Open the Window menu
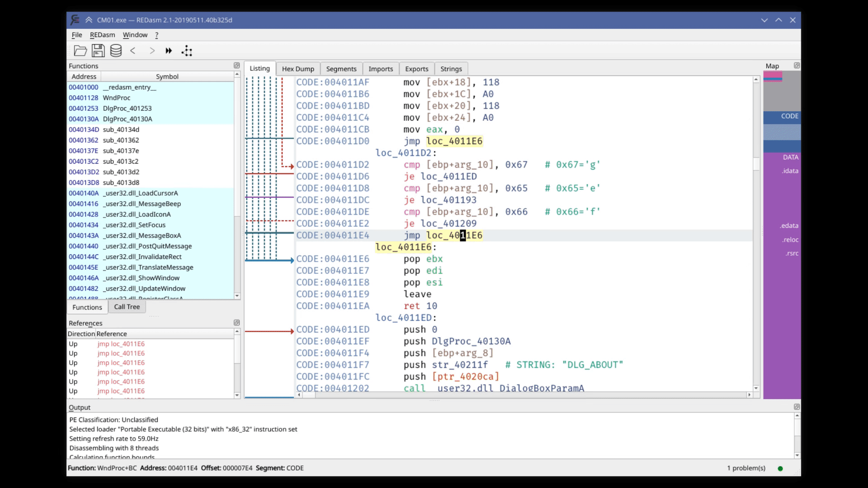This screenshot has height=488, width=868. [135, 35]
